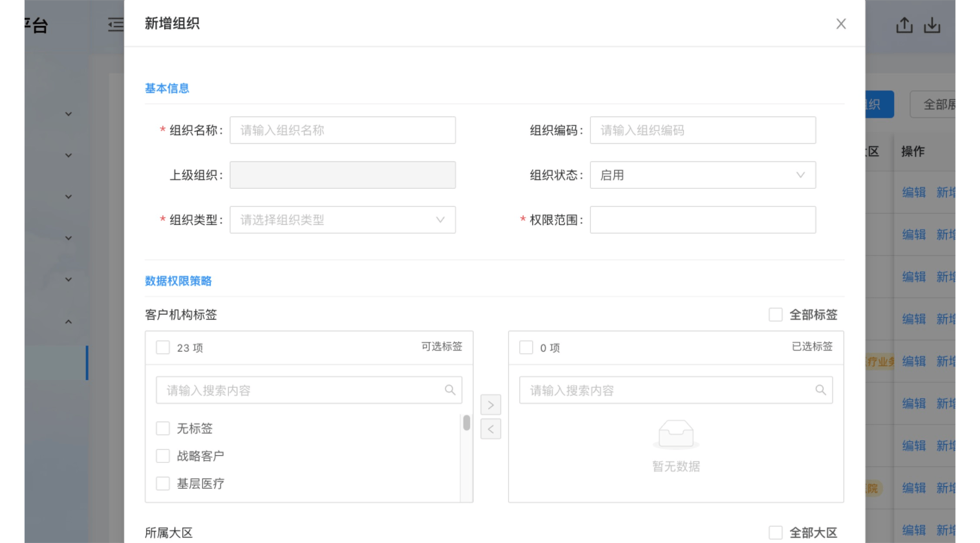The image size is (980, 543).
Task: Click the upload icon in the background header
Action: point(904,25)
